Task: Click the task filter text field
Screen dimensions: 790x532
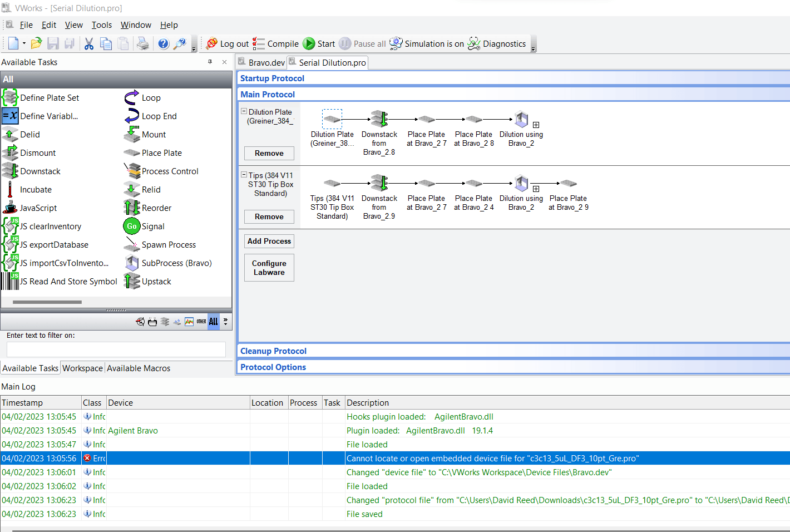Action: 116,349
